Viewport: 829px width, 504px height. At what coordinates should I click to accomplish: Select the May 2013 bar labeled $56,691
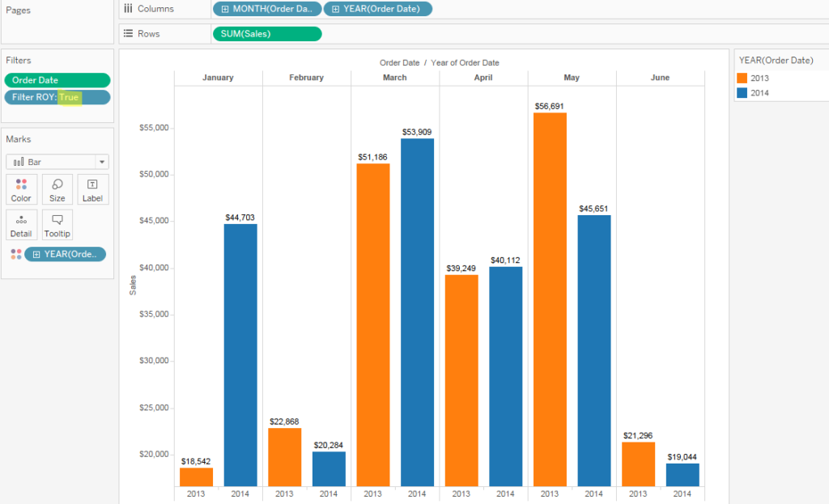[x=550, y=299]
